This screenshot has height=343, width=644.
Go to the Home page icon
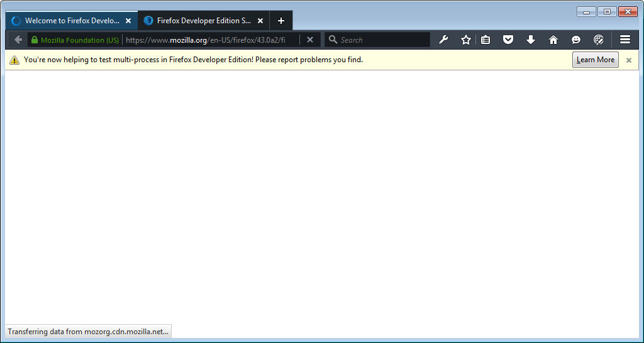(x=553, y=40)
